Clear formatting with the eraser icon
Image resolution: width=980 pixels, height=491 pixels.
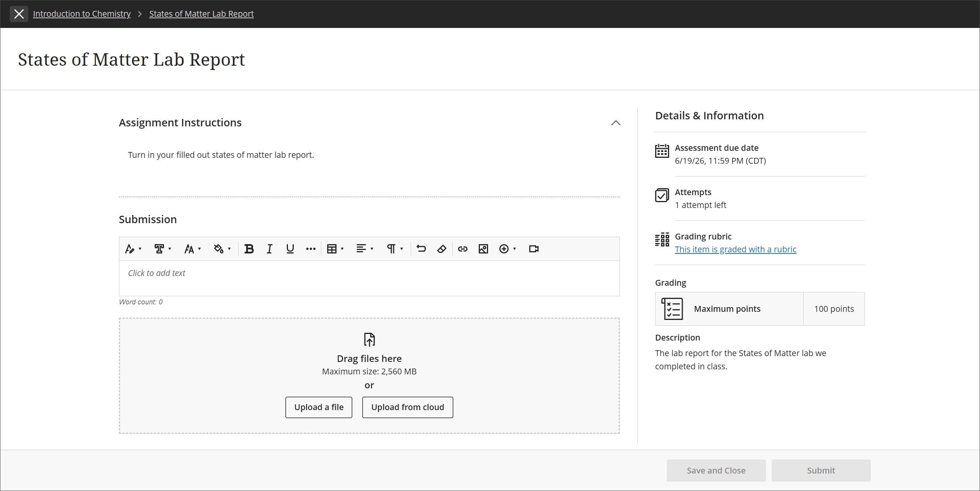pos(442,249)
